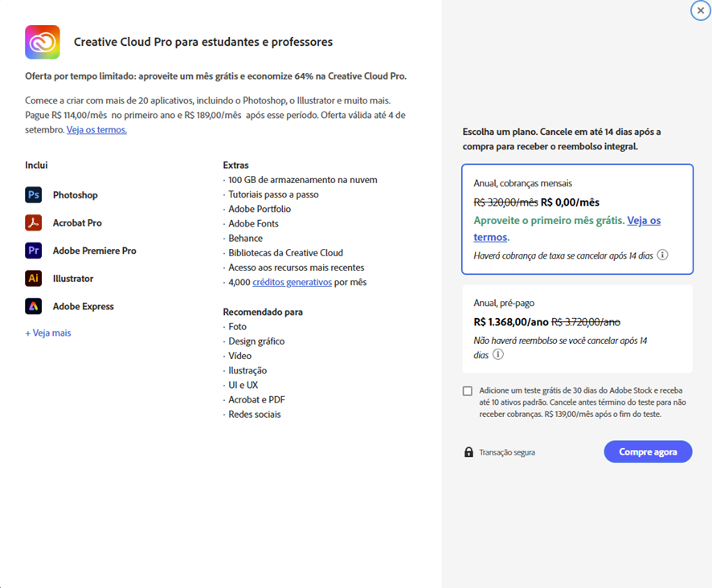The image size is (712, 588).
Task: Click info icon in prepaid annual plan
Action: [x=498, y=354]
